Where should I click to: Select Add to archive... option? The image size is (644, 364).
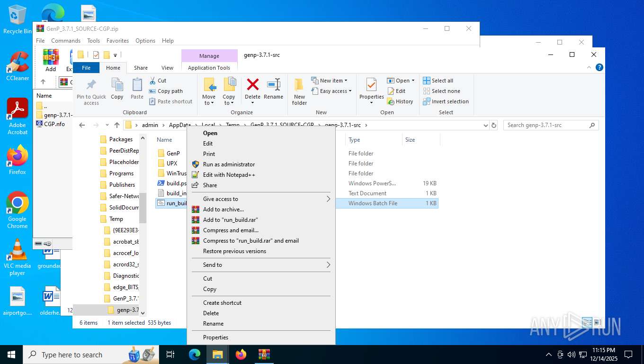click(261, 209)
